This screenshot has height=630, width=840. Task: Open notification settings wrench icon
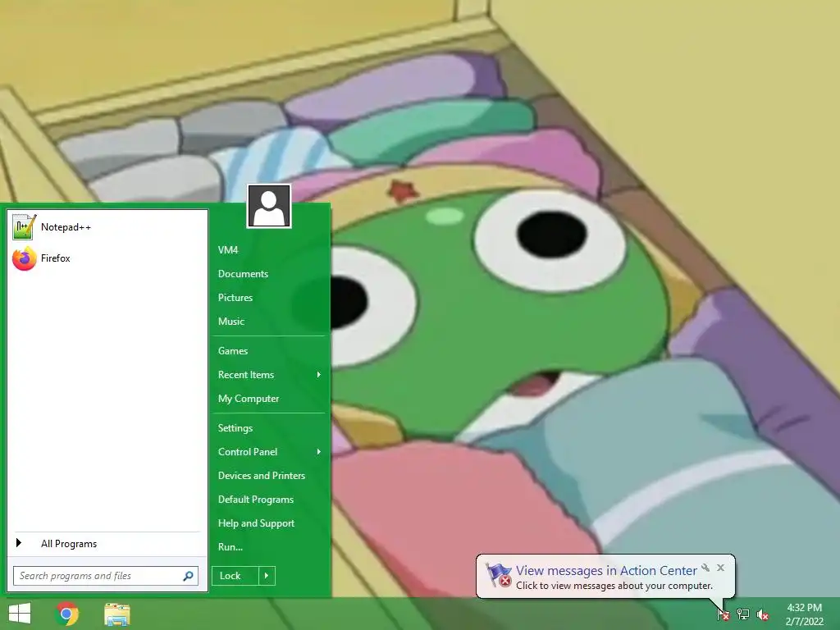tap(705, 568)
